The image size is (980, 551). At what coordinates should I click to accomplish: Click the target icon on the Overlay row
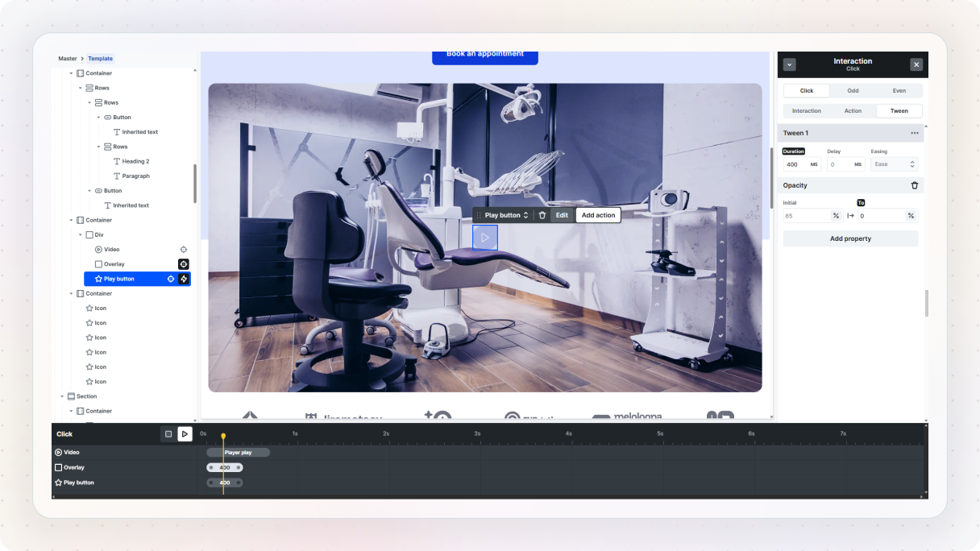point(184,264)
